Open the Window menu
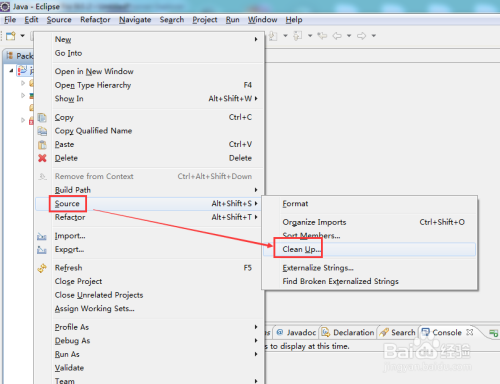 click(x=262, y=20)
